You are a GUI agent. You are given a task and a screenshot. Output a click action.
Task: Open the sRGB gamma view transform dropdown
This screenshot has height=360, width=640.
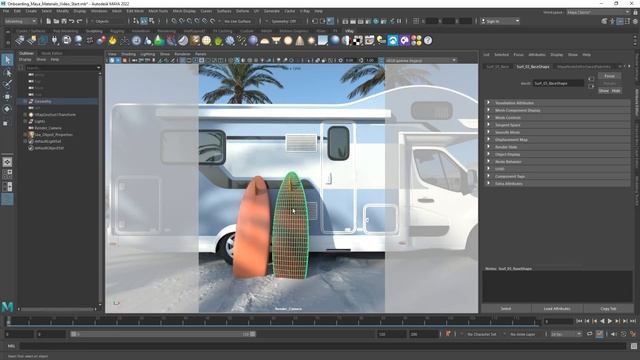[x=421, y=60]
